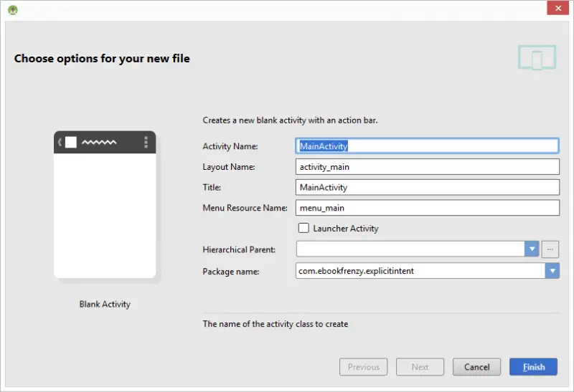Click the Next button

420,367
